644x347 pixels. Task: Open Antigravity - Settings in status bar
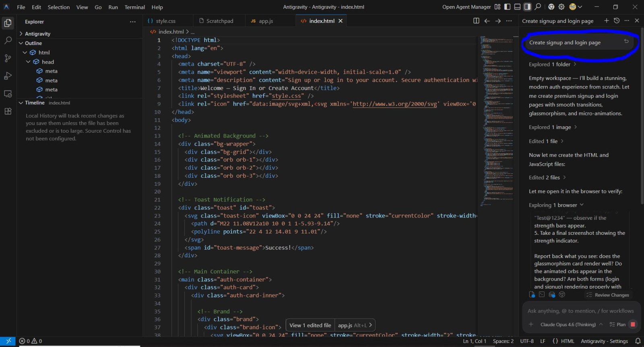click(604, 341)
